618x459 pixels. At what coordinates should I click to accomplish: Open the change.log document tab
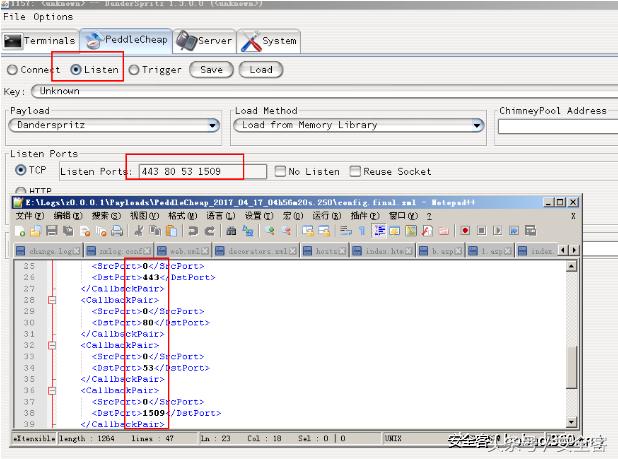click(48, 251)
